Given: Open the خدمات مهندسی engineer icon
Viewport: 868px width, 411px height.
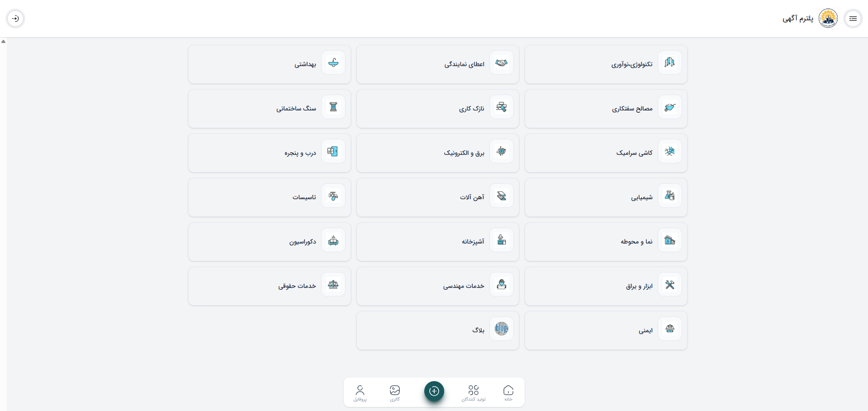Looking at the screenshot, I should click(x=501, y=284).
